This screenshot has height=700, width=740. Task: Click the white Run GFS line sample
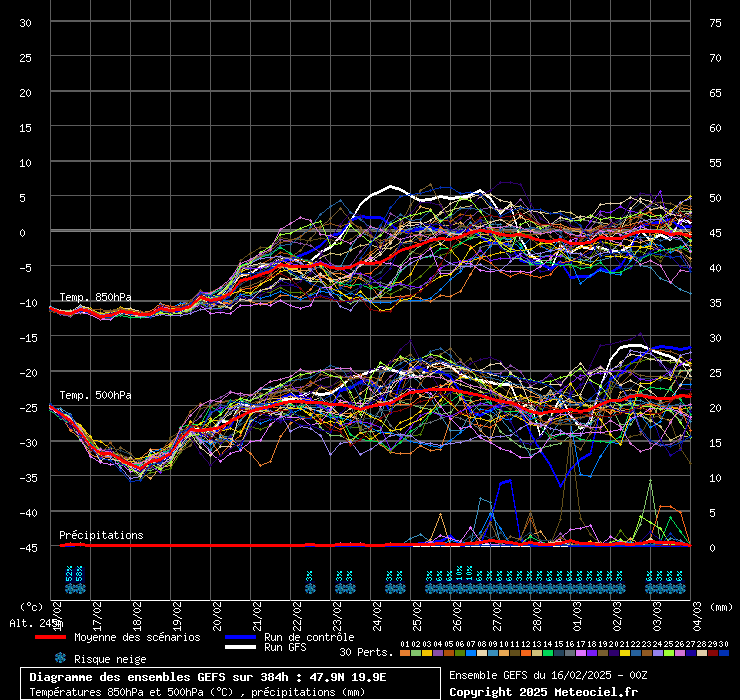[240, 648]
